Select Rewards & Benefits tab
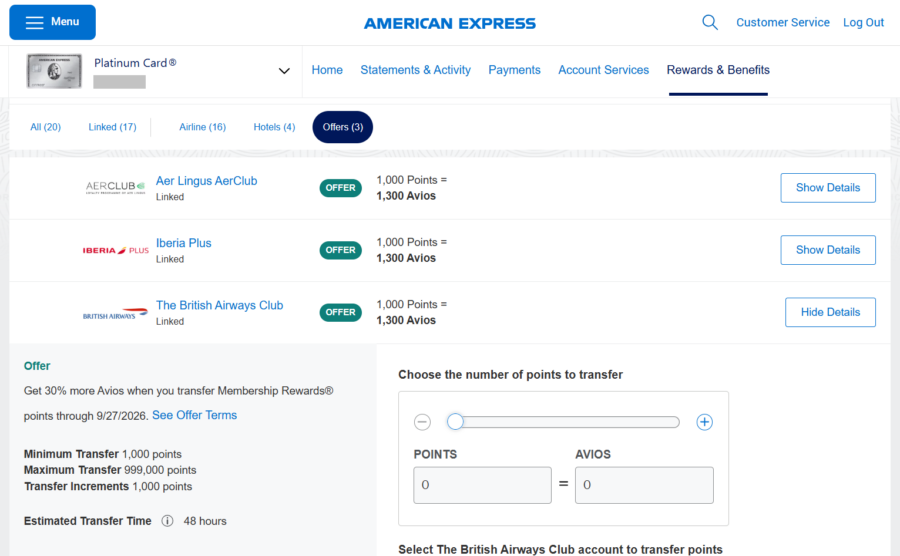Viewport: 900px width, 556px height. click(717, 70)
